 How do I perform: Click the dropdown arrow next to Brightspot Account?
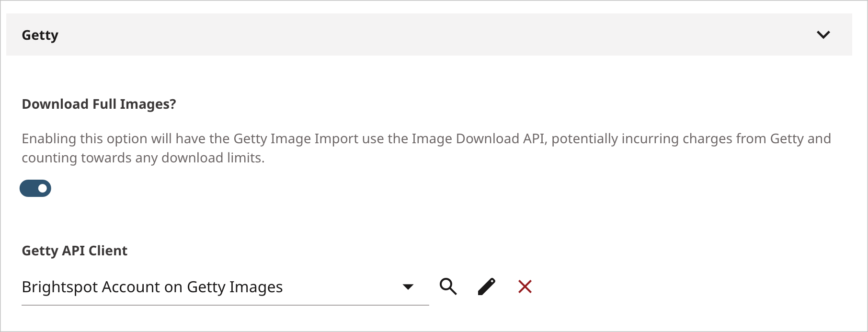408,286
